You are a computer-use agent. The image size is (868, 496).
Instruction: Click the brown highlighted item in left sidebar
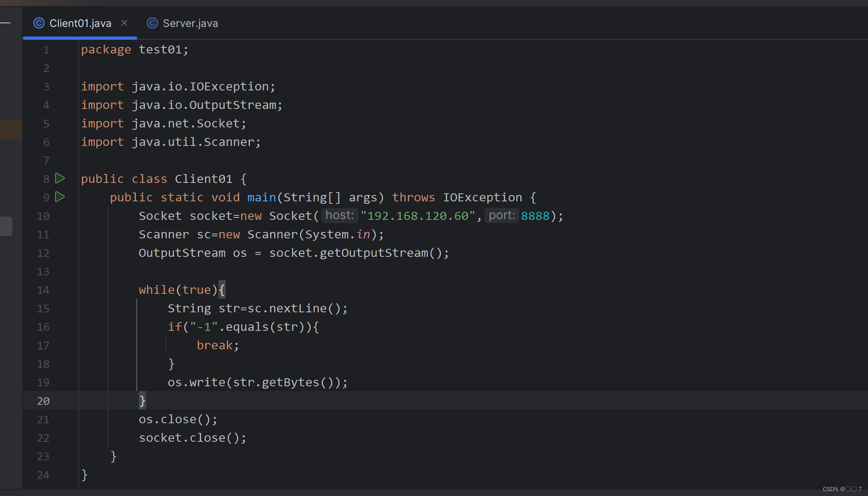[x=11, y=129]
